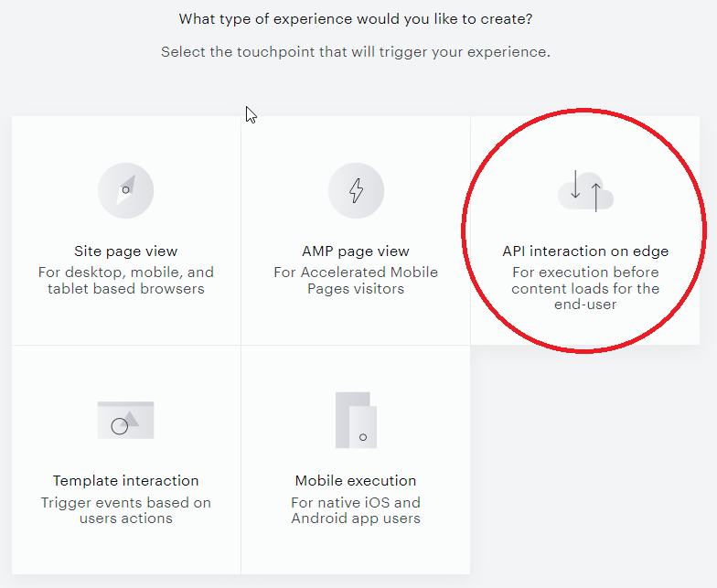Viewport: 717px width, 588px height.
Task: Click 'For Accelerated Mobile Pages visitors' description
Action: 356,280
